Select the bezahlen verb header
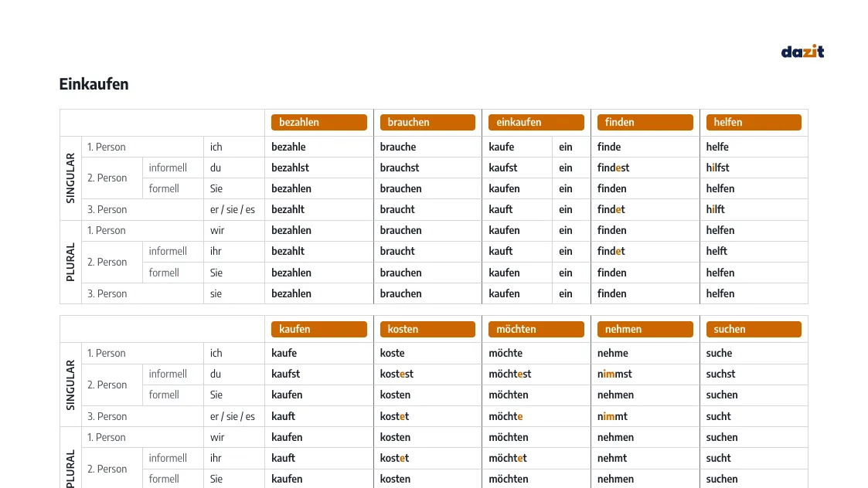 tap(319, 122)
